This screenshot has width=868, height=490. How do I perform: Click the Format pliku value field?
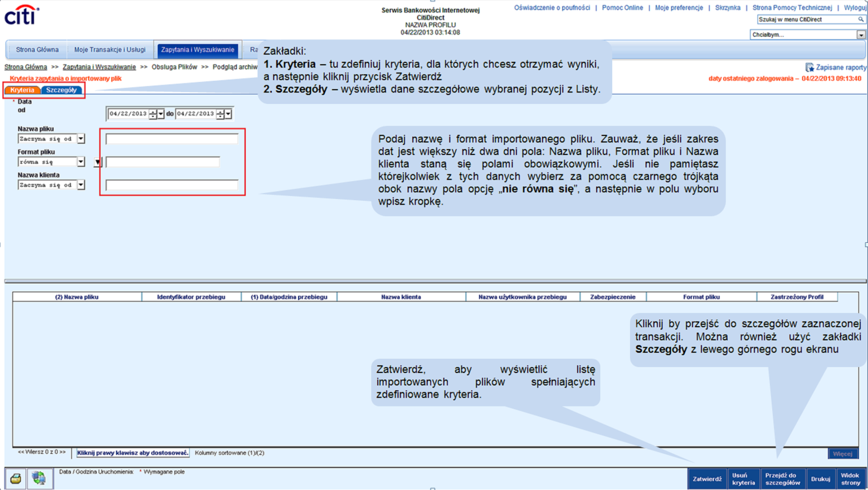[163, 162]
